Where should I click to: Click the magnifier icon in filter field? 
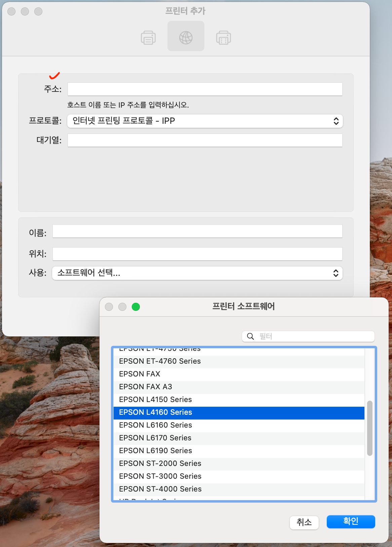(250, 336)
